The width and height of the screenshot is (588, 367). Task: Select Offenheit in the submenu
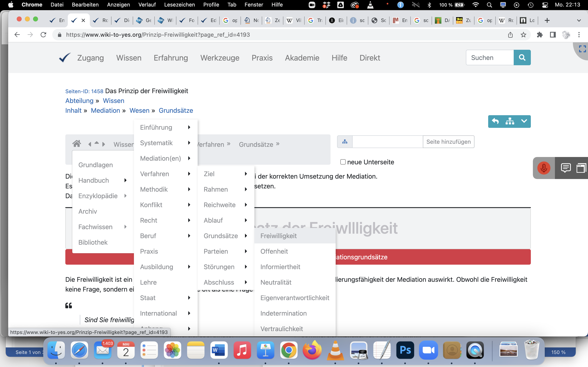[x=274, y=251]
